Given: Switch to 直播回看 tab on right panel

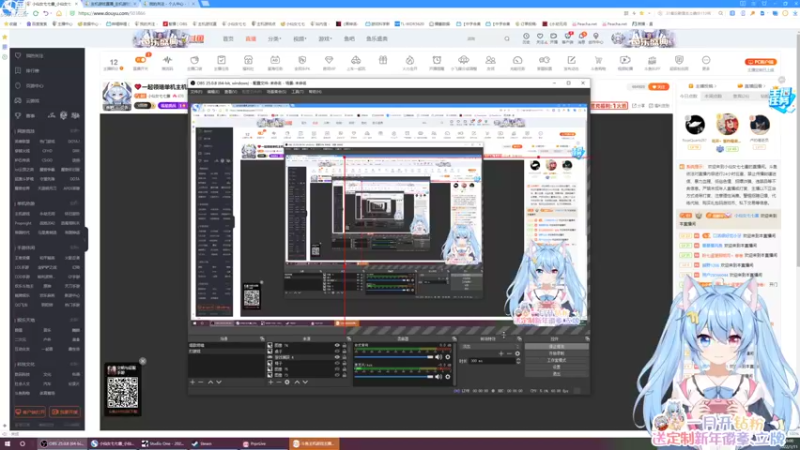Looking at the screenshot, I should tap(752, 86).
